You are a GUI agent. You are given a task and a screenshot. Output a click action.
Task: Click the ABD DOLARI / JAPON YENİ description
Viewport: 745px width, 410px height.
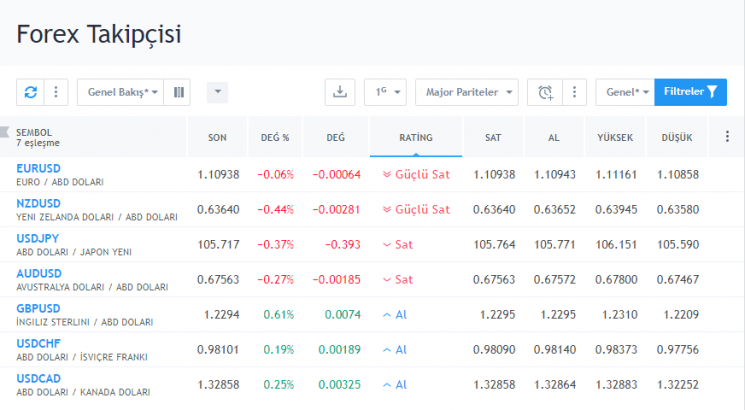[74, 252]
